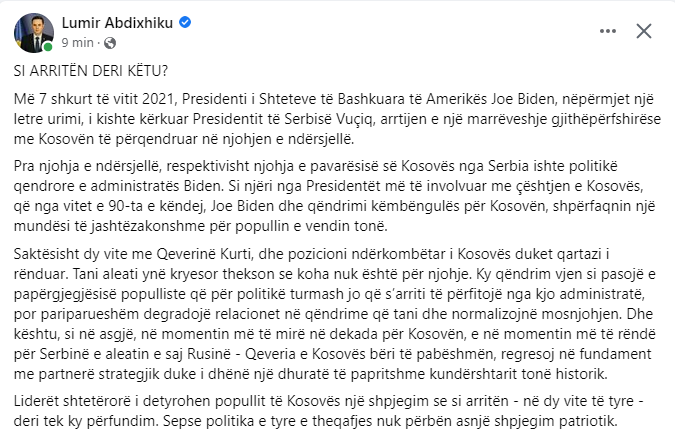
Task: Click the globe public audience icon
Action: click(x=110, y=43)
